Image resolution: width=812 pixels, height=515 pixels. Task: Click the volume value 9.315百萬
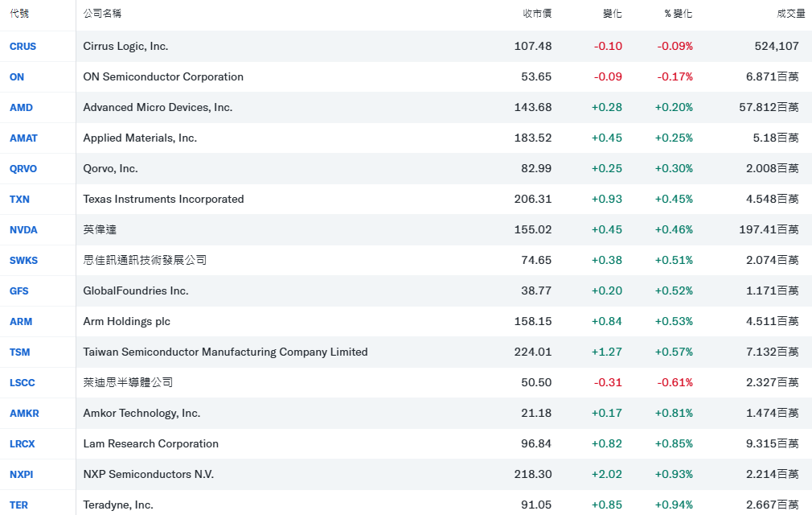pos(772,443)
